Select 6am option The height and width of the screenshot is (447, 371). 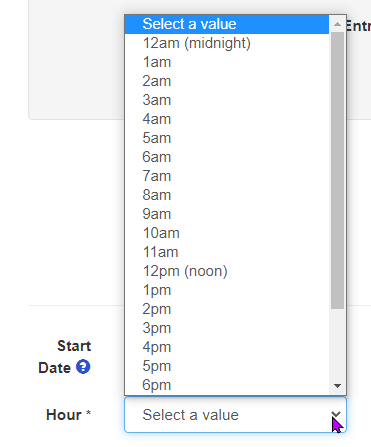coord(227,157)
